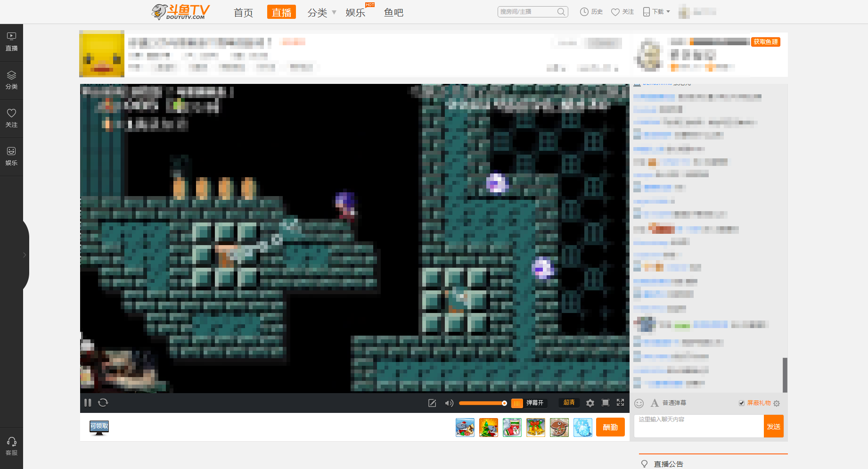Go to the 鱼吧 tab
Image resolution: width=868 pixels, height=469 pixels.
point(393,13)
